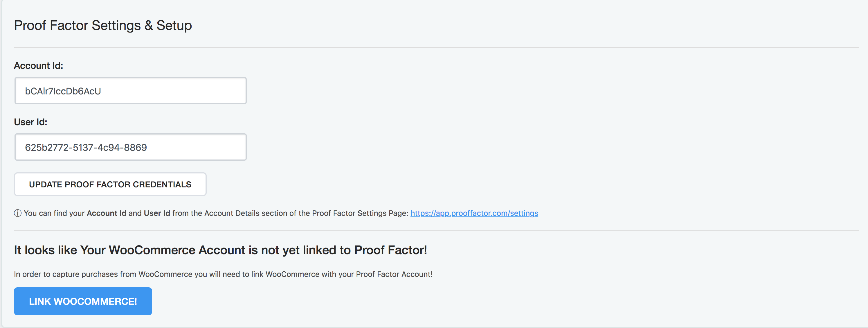868x328 pixels.
Task: Hit the blue Link WooCommerce! button
Action: tap(83, 301)
